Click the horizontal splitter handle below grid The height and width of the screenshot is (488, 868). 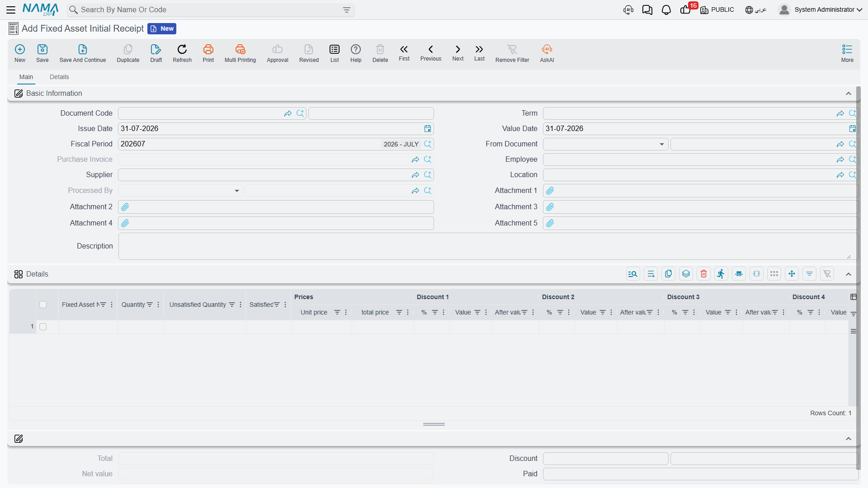tap(434, 424)
